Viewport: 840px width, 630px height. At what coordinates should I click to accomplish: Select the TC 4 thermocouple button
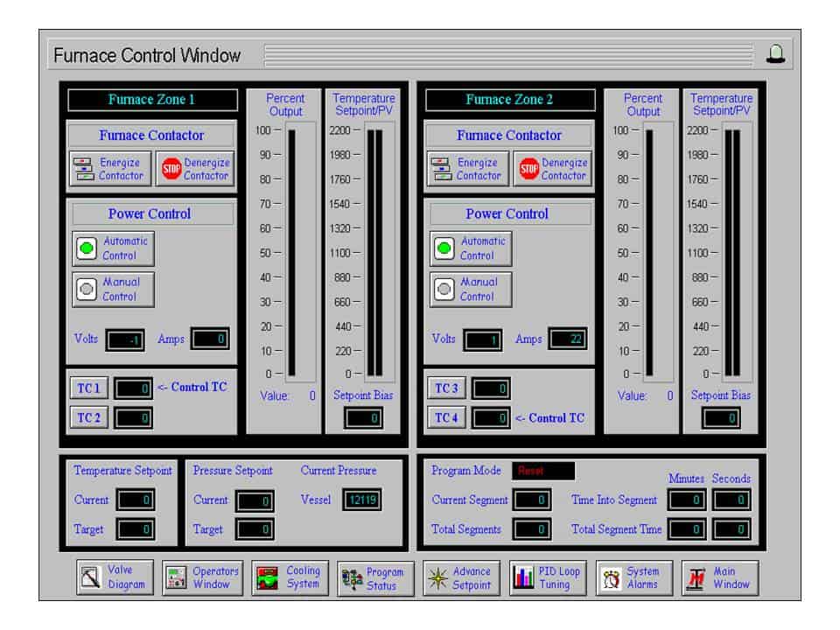tap(446, 417)
